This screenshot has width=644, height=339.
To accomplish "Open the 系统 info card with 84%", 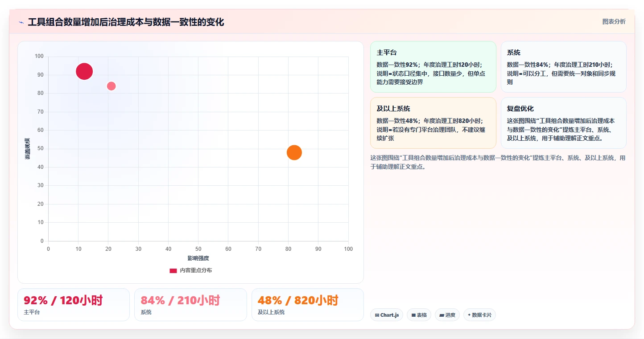I will 564,67.
